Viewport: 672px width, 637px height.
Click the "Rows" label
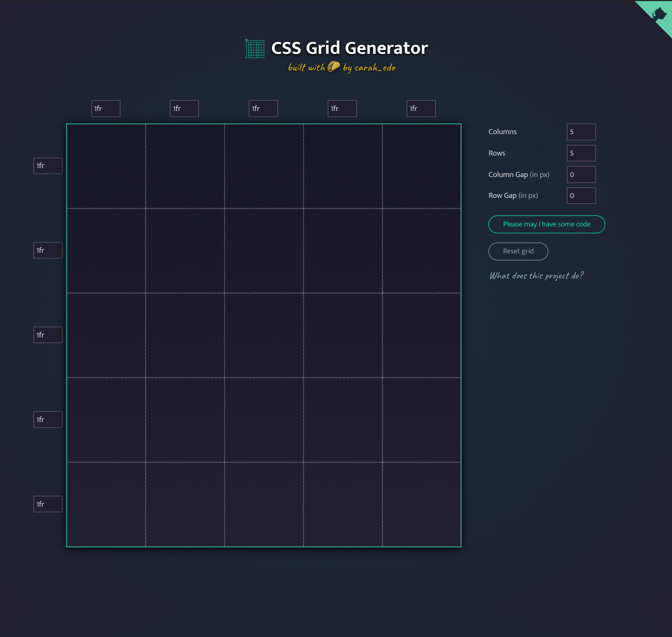[x=497, y=153]
